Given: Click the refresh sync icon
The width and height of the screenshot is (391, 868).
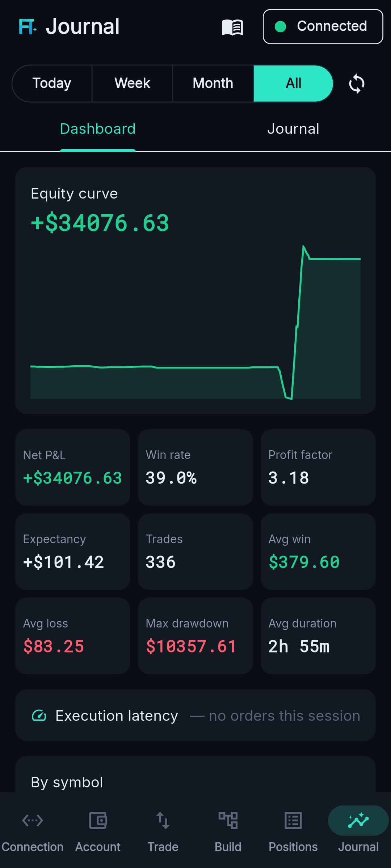Looking at the screenshot, I should click(357, 84).
